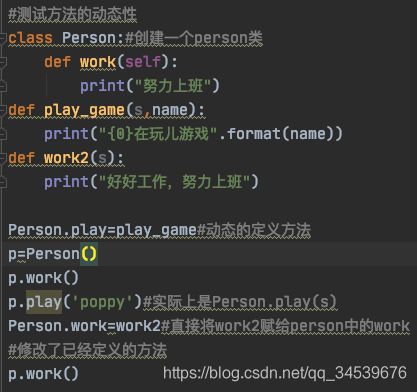Click the string 'poppy'
Image resolution: width=417 pixels, height=392 pixels.
102,302
